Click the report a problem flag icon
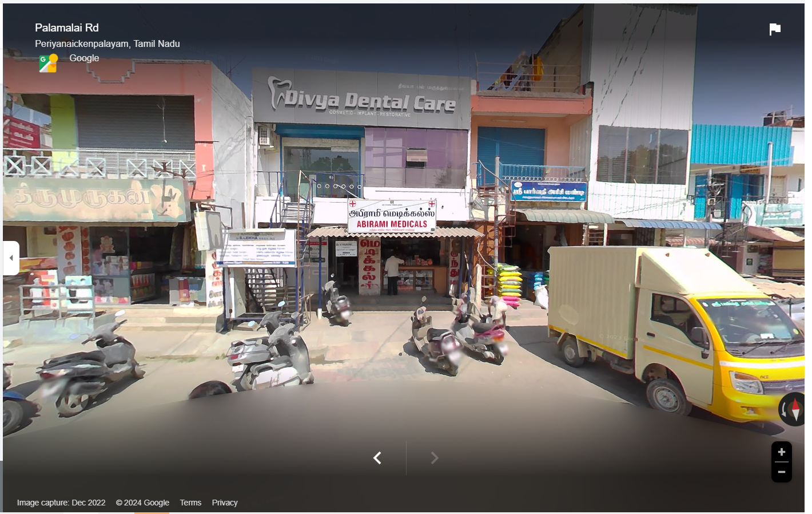812x514 pixels. coord(775,29)
